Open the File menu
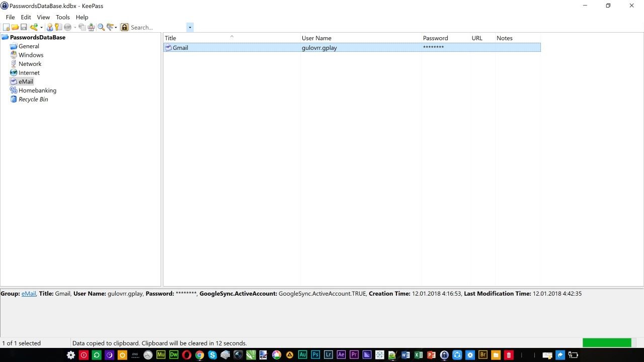Viewport: 644px width, 362px height. [10, 17]
